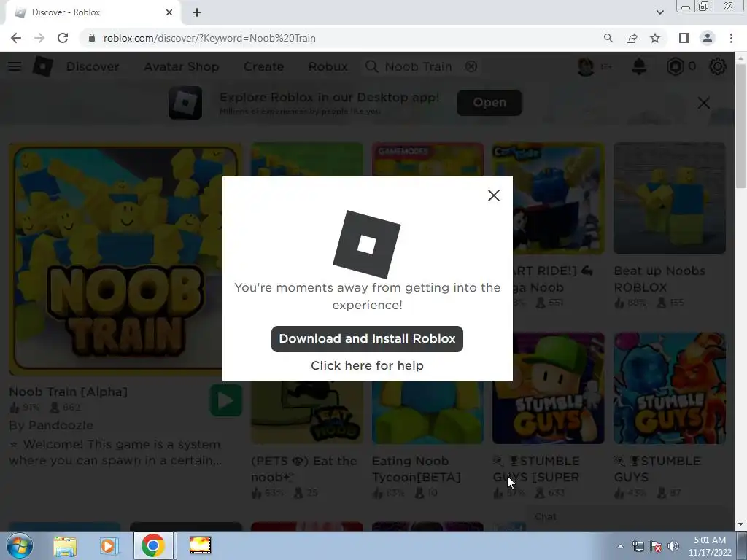Image resolution: width=747 pixels, height=560 pixels.
Task: Open Chrome zoom search icon in address bar
Action: click(x=608, y=38)
